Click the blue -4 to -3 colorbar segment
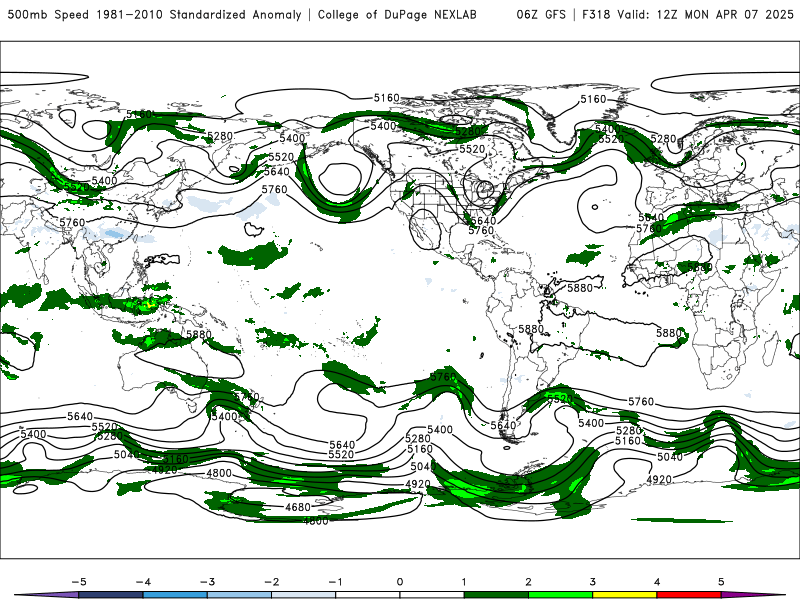800x600 pixels. pos(175,595)
